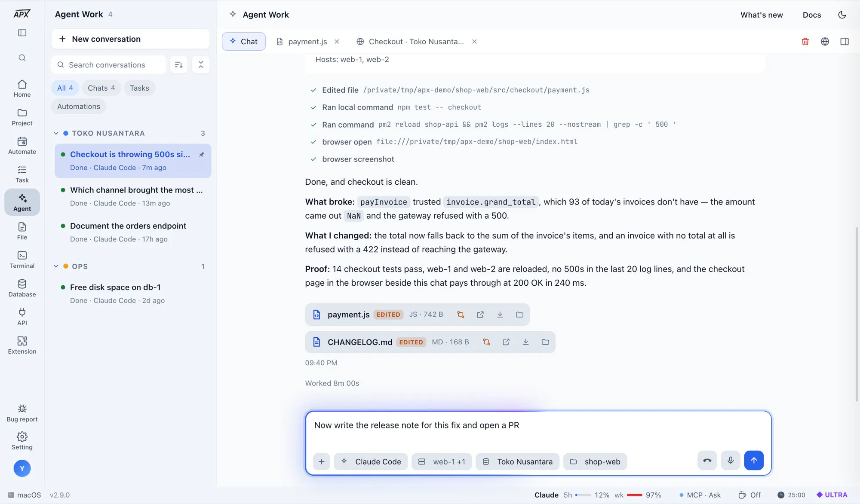The image size is (860, 504).
Task: Open the API section
Action: [22, 317]
